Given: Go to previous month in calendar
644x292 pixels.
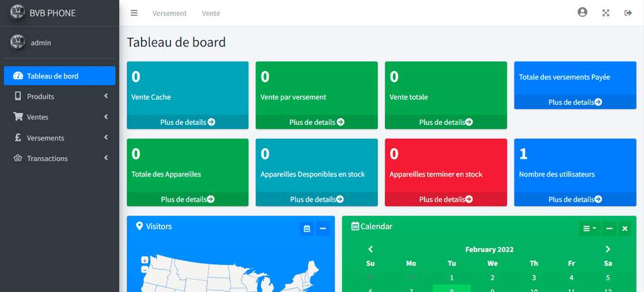Looking at the screenshot, I should point(370,249).
